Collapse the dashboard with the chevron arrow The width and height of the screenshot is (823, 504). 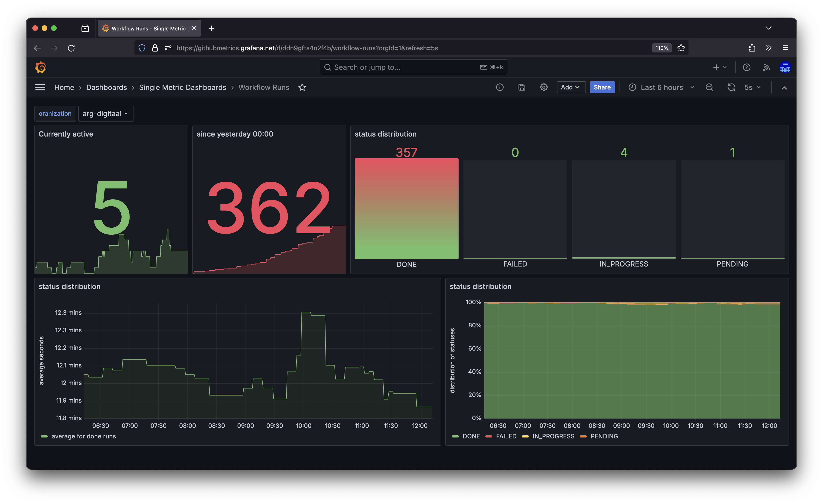pos(784,88)
